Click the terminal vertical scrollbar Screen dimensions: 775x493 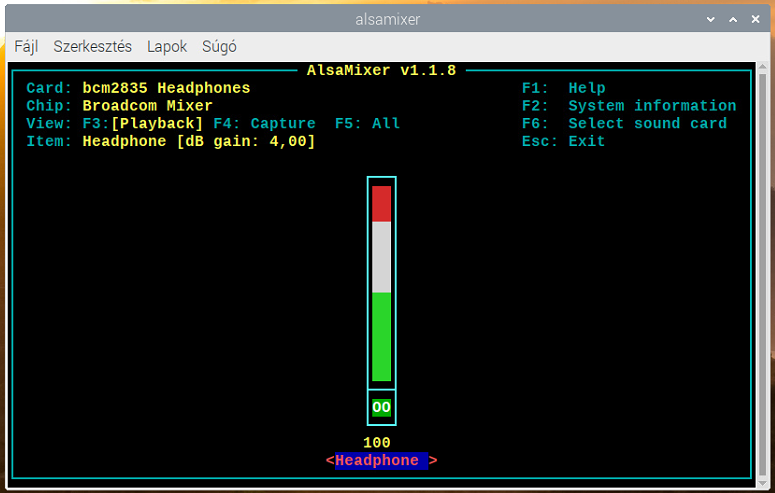click(x=763, y=274)
